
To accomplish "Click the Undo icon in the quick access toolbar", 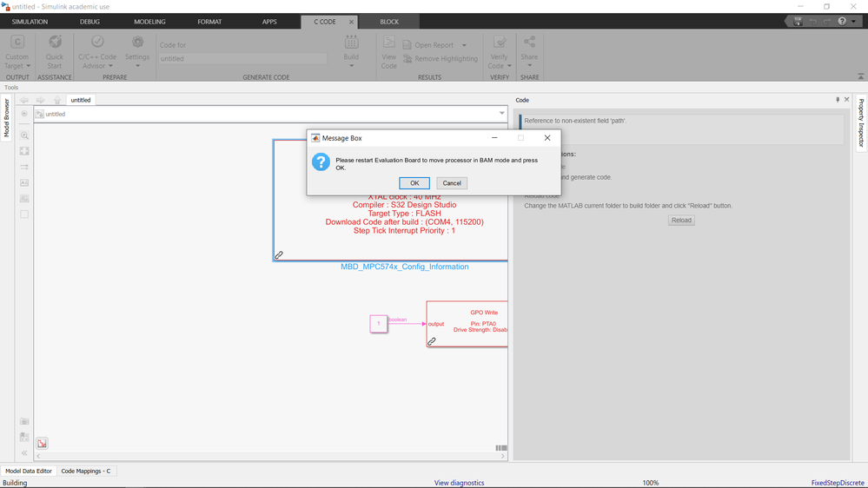I will pos(812,22).
